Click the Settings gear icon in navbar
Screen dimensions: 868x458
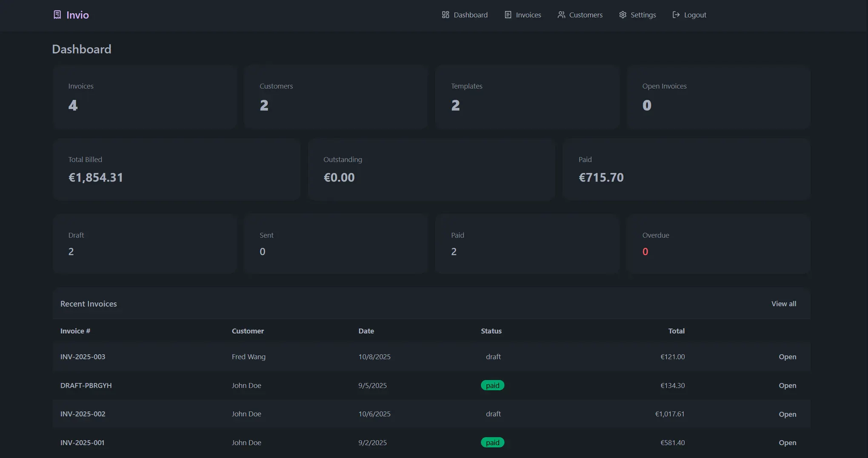coord(623,15)
